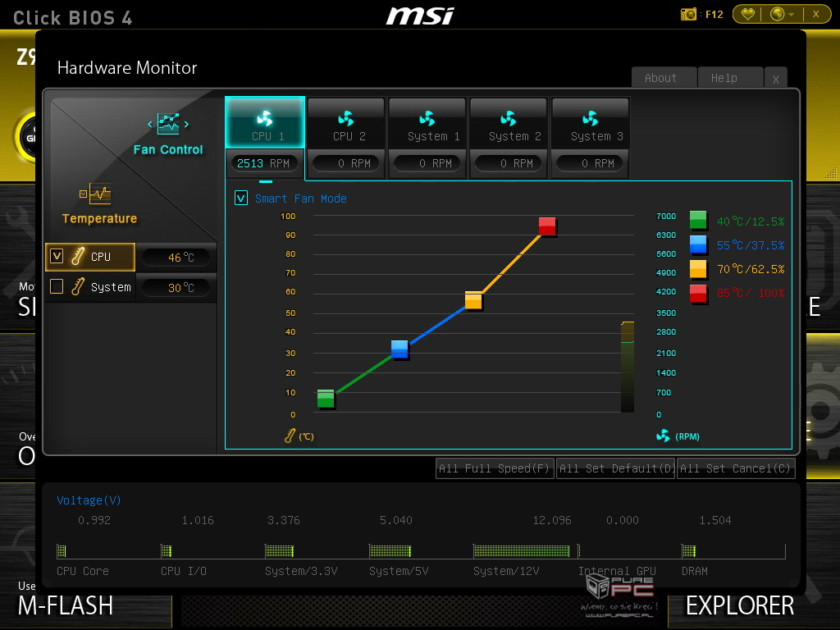The image size is (840, 630).
Task: Click the System thermometer icon
Action: coord(78,286)
